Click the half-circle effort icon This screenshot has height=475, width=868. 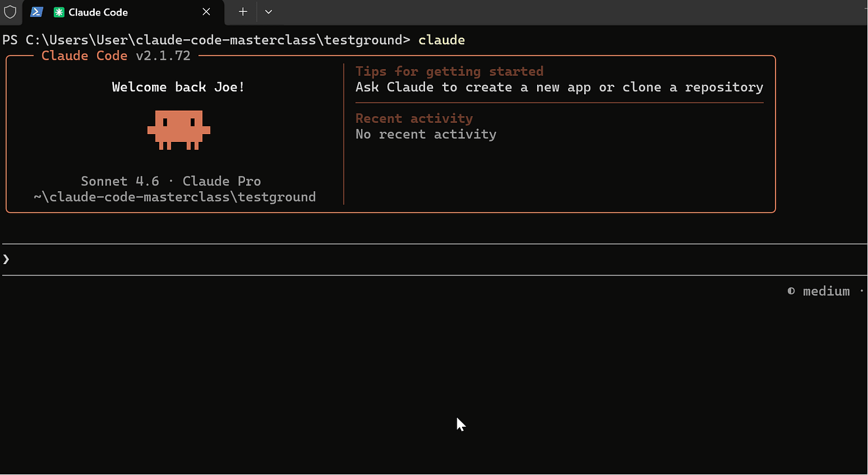[x=791, y=291]
